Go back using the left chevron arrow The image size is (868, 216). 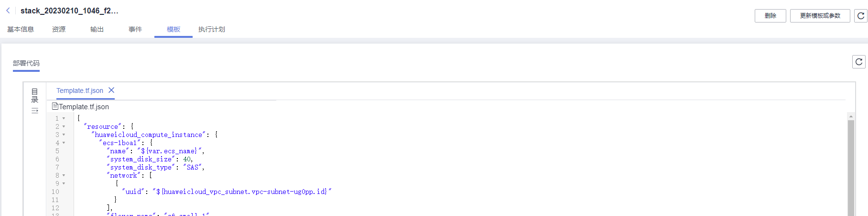(x=8, y=11)
